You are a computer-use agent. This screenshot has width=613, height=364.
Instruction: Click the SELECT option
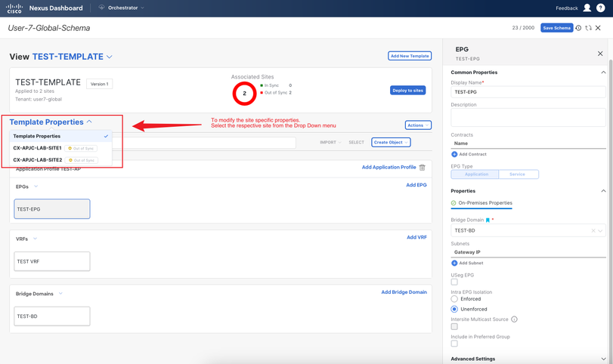click(x=356, y=143)
